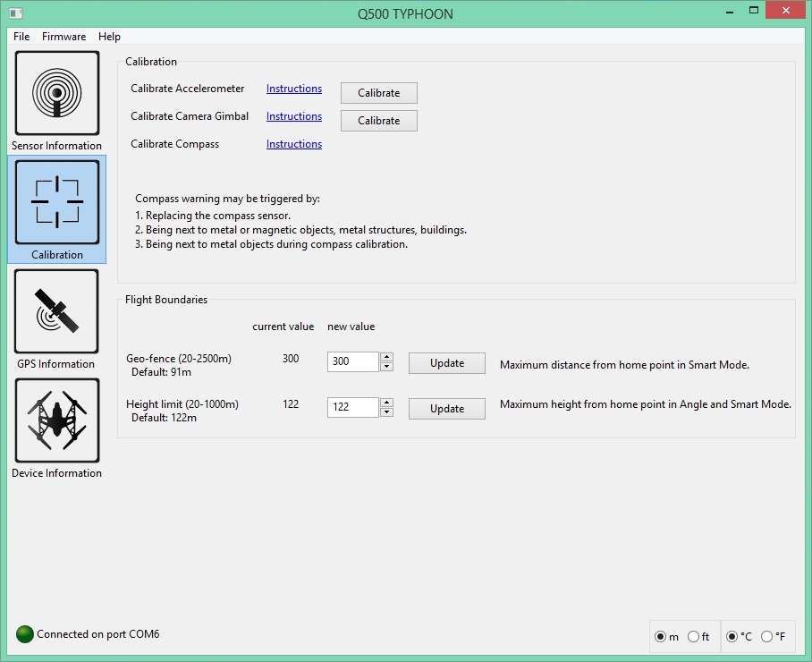Click the 'Calibration' group box title
The width and height of the screenshot is (812, 662).
(x=151, y=62)
